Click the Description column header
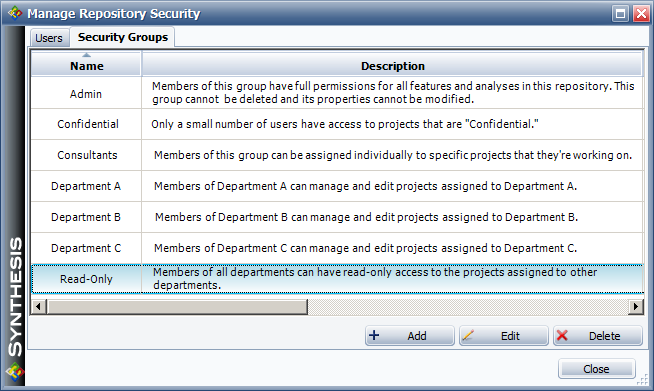Screen dimensions: 654x391 [x=392, y=64]
